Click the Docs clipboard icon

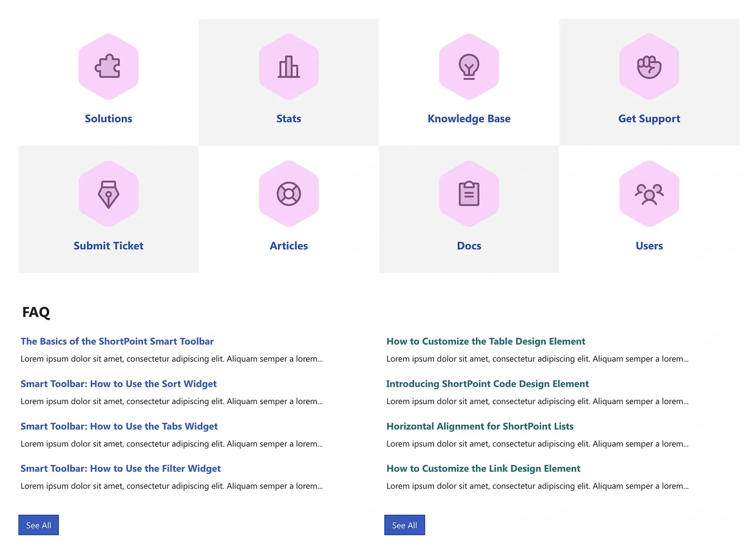[x=469, y=194]
